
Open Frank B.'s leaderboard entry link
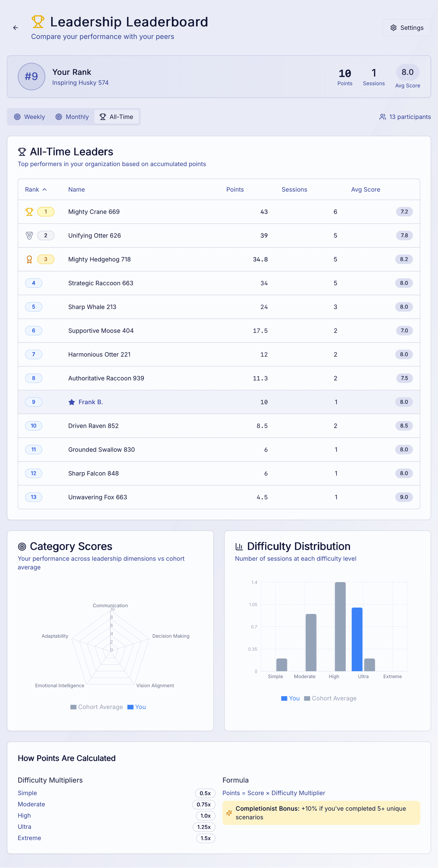pyautogui.click(x=90, y=402)
